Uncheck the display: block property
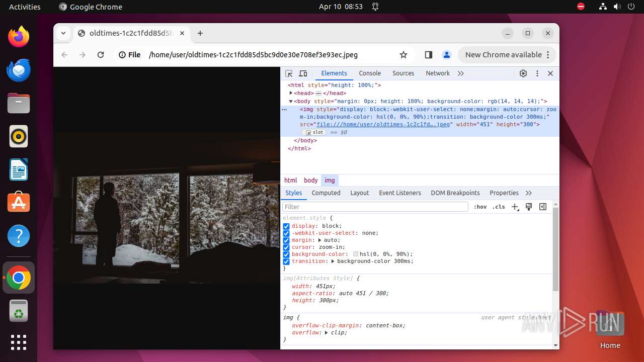Screen dimensions: 644x362 point(286,226)
